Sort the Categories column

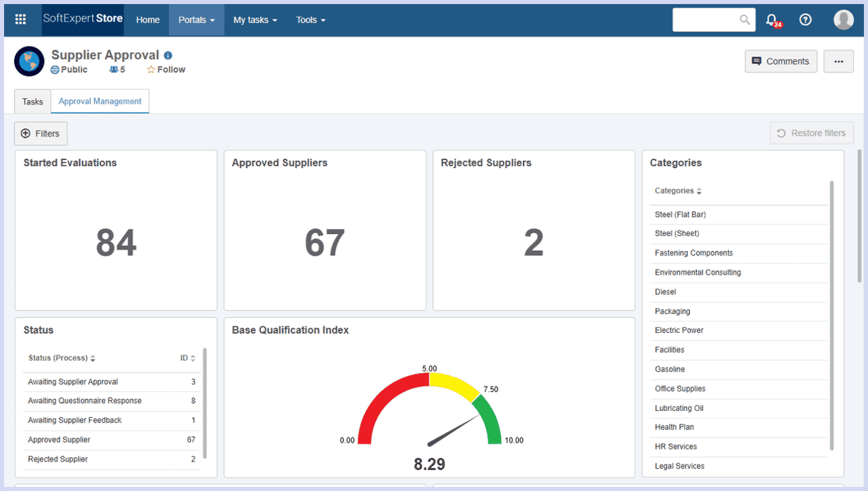pyautogui.click(x=678, y=191)
